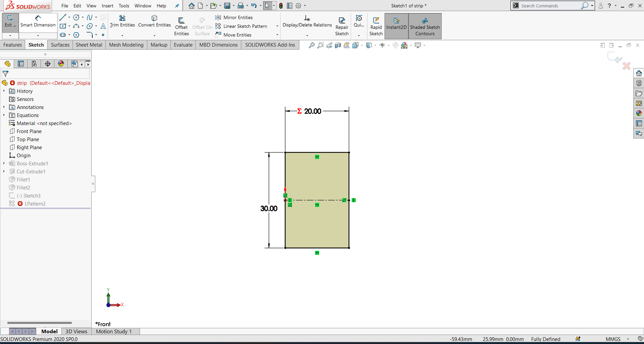
Task: Click the Section View icon
Action: click(x=338, y=45)
